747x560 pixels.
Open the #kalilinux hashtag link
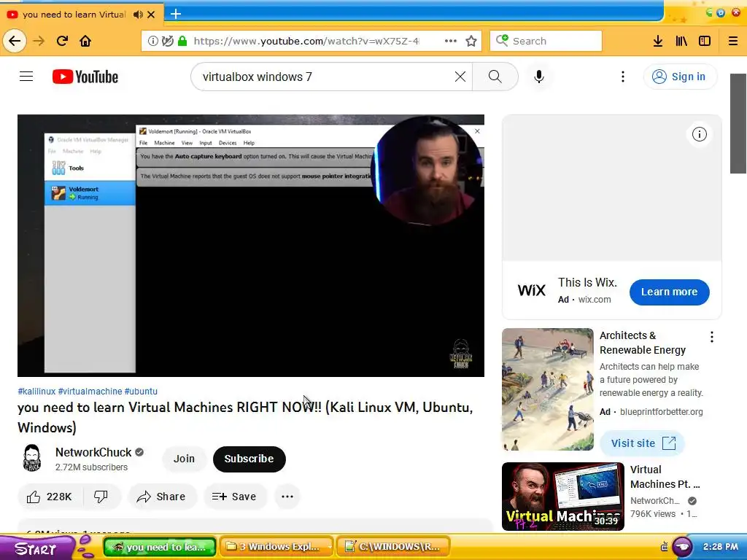pos(36,392)
